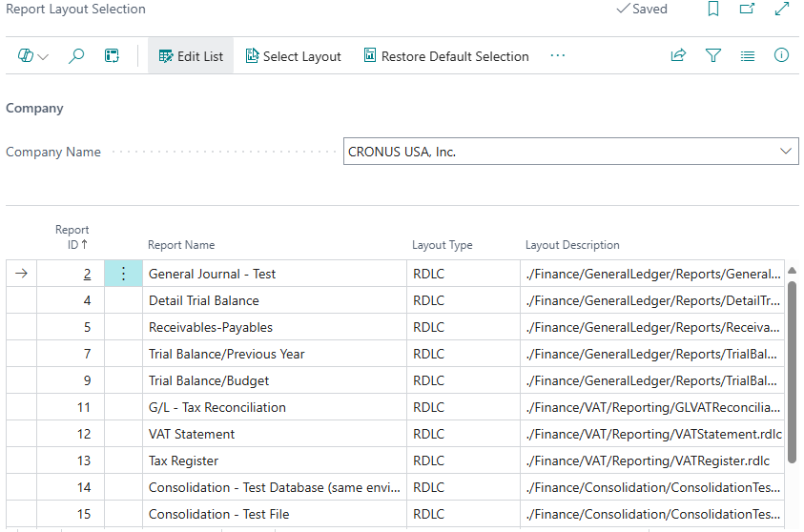Screen dimensions: 804x532
Task: Expand page to full screen via arrows icon
Action: point(782,10)
